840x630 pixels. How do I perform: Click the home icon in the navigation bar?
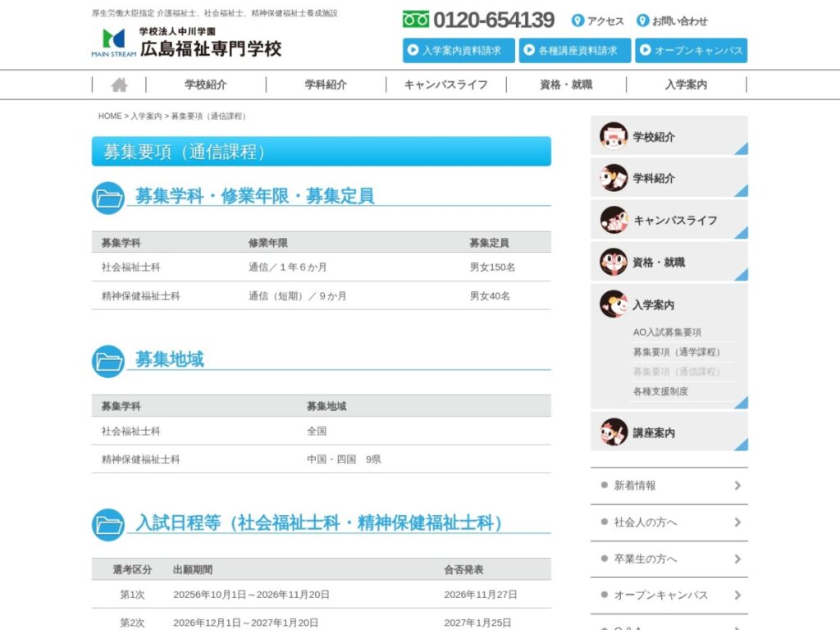(x=120, y=84)
